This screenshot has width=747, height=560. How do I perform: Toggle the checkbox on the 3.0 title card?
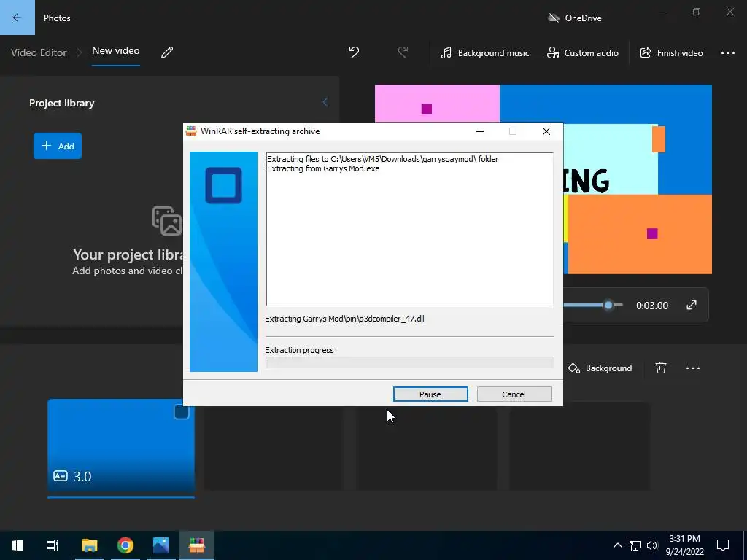(182, 411)
